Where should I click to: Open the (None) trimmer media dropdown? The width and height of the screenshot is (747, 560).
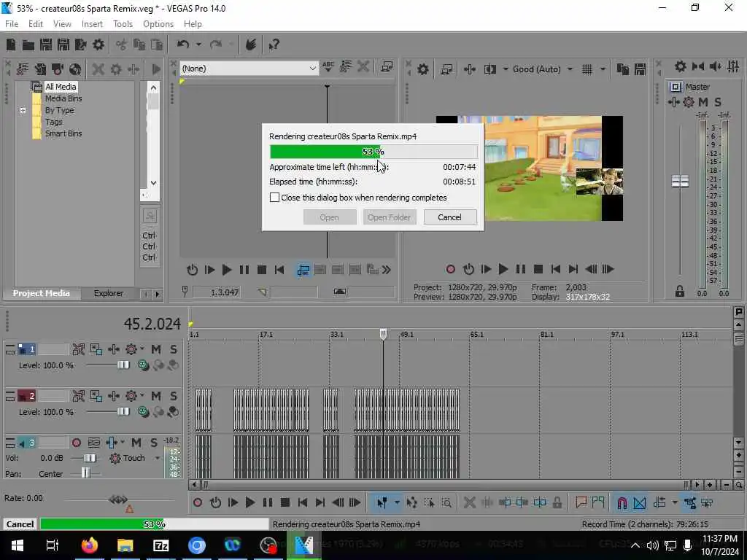(312, 69)
